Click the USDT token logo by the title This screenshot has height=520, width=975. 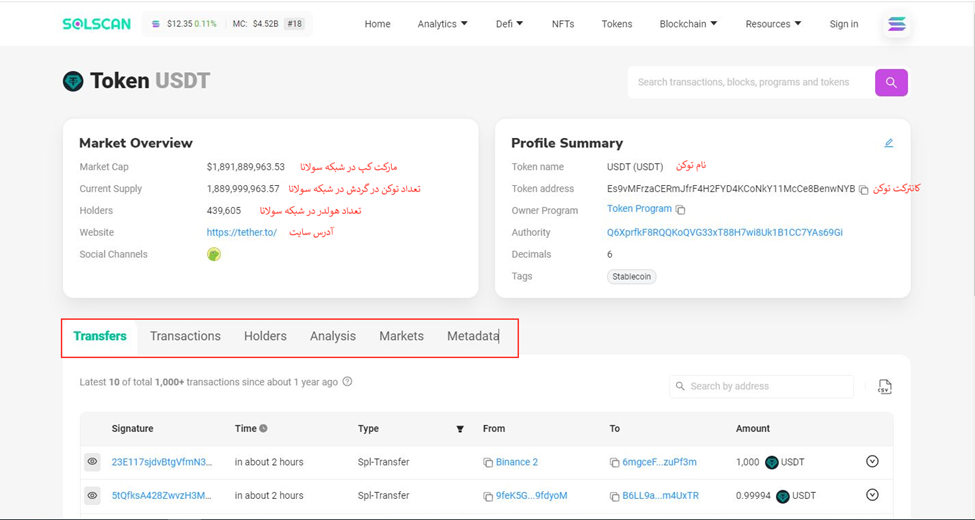click(x=73, y=81)
